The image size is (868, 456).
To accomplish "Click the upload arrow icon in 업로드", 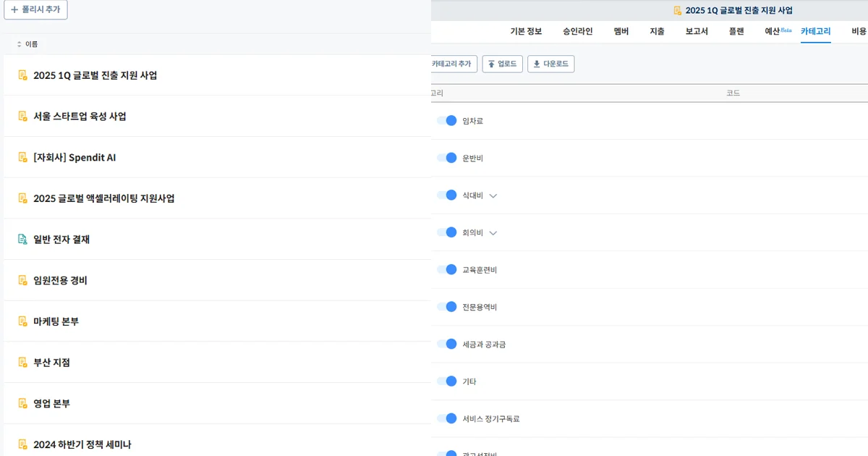I will tap(490, 64).
